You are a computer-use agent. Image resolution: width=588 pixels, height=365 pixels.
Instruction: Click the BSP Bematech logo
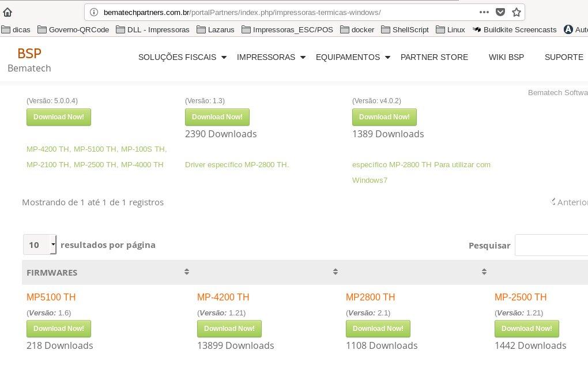pyautogui.click(x=29, y=60)
